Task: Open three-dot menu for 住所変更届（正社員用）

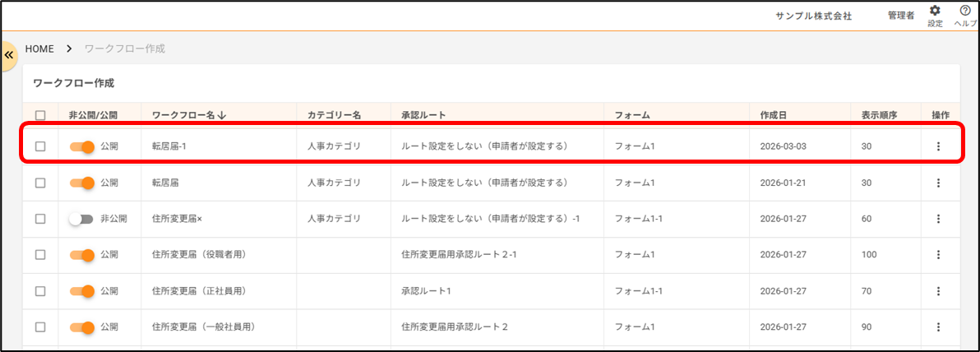Action: 938,291
